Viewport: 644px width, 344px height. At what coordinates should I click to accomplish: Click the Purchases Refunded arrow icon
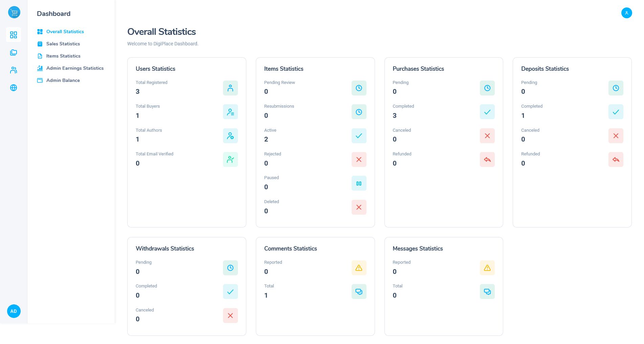487,159
